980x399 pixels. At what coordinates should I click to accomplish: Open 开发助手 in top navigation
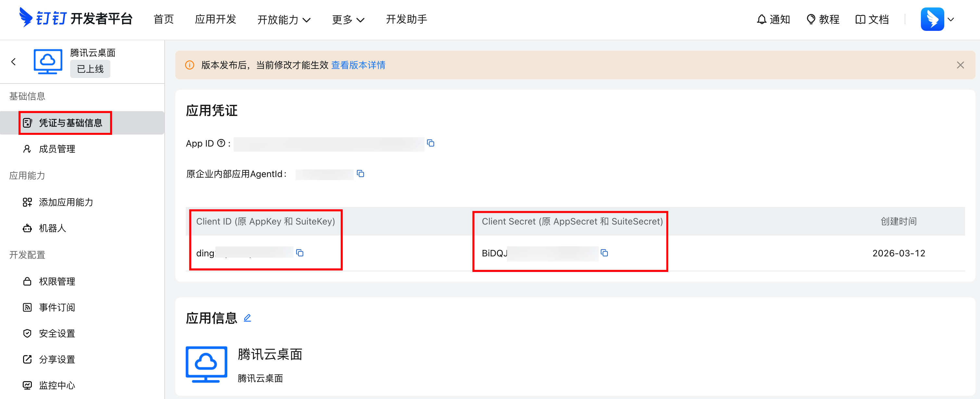pos(406,19)
